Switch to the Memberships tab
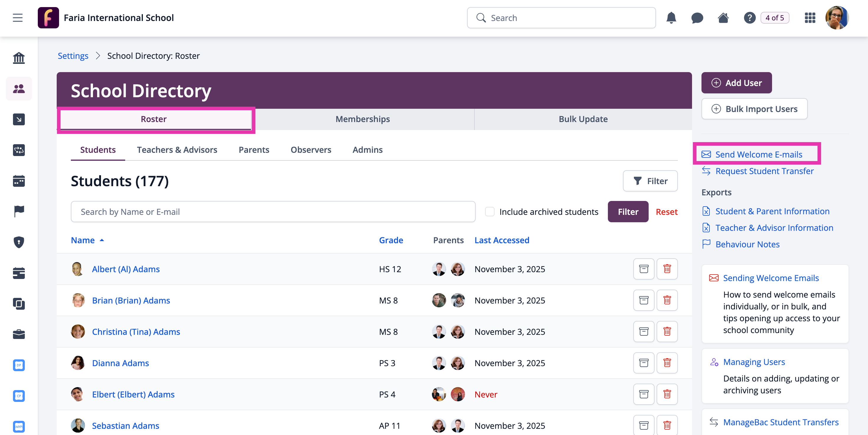Viewport: 868px width, 435px height. pyautogui.click(x=363, y=119)
